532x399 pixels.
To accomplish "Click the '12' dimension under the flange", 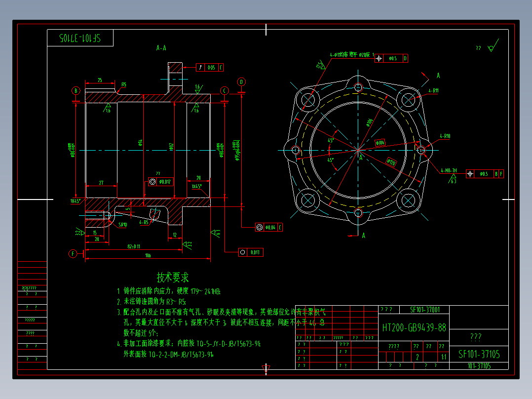I will tap(175, 235).
